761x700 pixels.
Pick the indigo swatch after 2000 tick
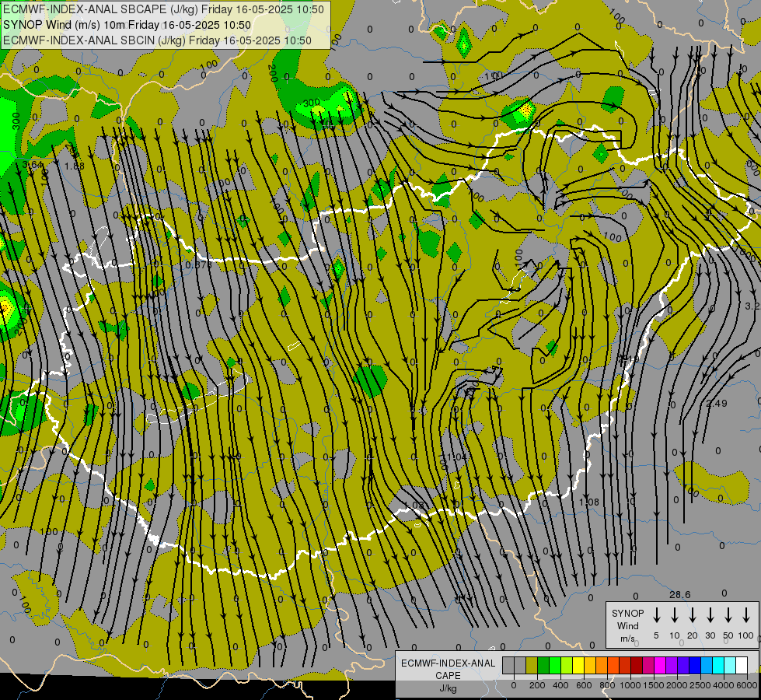[x=682, y=665]
